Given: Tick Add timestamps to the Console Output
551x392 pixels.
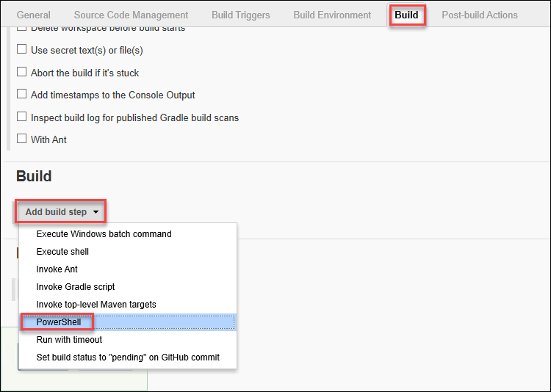Looking at the screenshot, I should coord(22,94).
